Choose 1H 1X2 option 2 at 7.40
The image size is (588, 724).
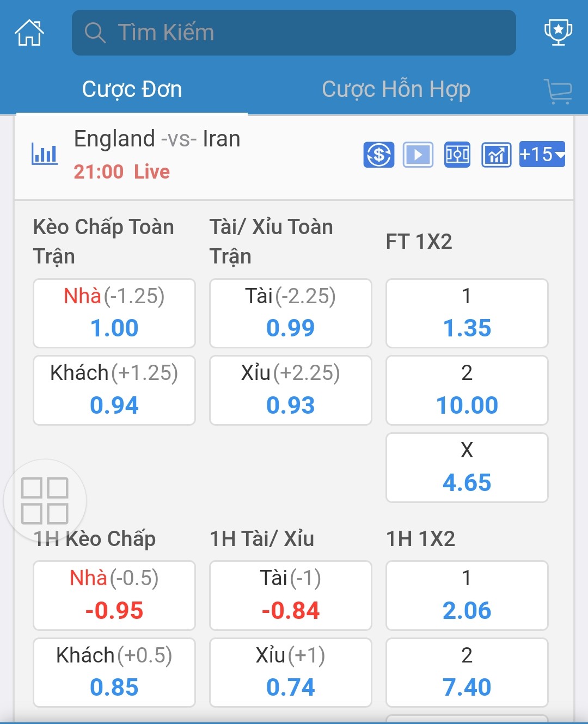467,672
